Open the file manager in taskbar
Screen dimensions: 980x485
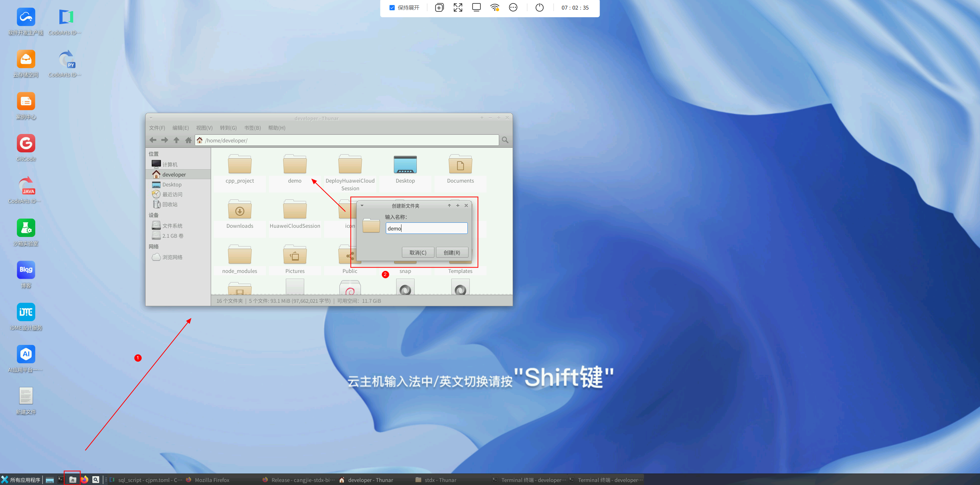[x=72, y=480]
